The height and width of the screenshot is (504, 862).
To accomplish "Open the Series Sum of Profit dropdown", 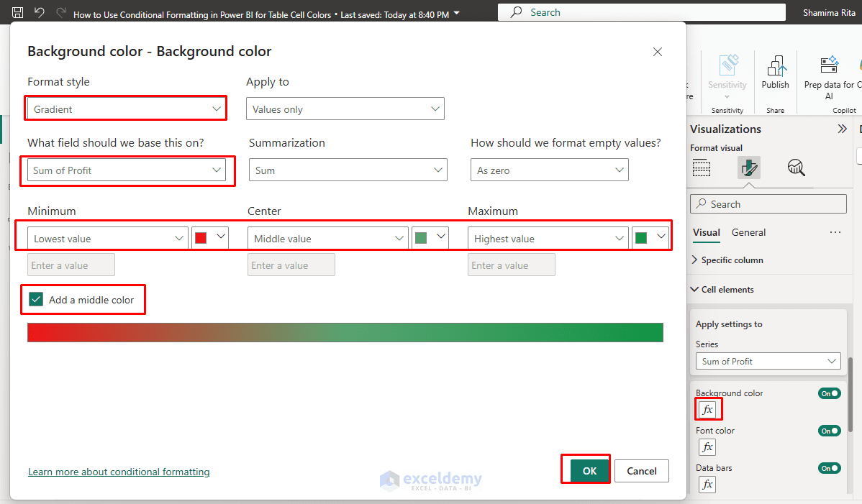I will click(768, 361).
